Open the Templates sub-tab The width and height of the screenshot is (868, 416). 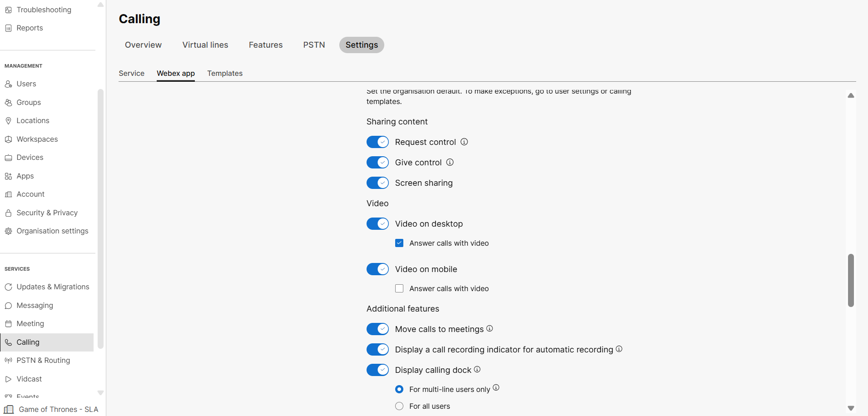pyautogui.click(x=225, y=74)
